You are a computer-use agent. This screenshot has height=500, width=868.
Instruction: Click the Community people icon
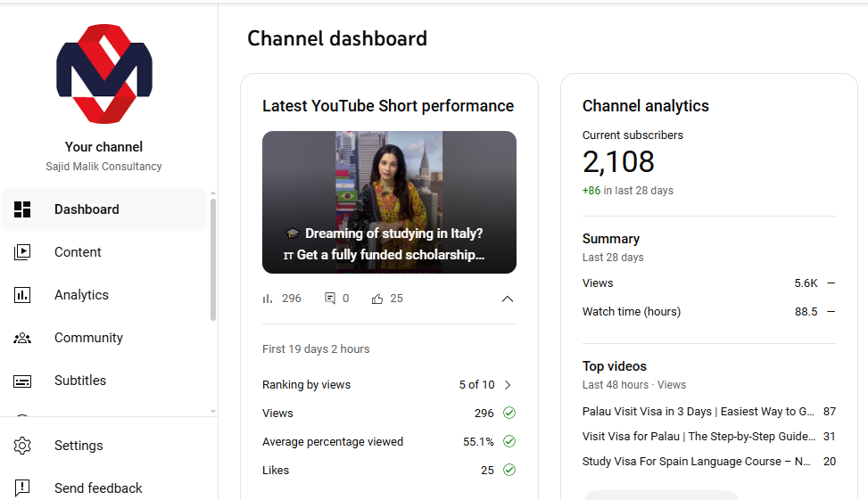[22, 338]
